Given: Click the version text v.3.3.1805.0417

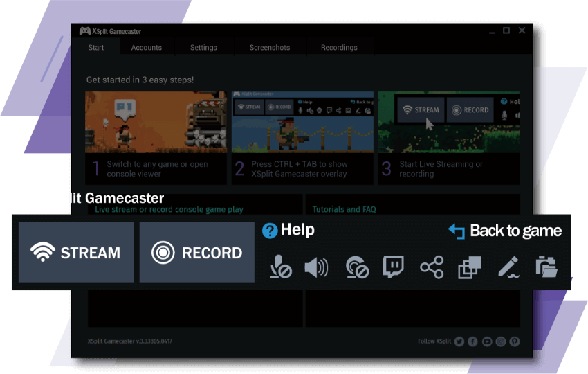Looking at the screenshot, I should coord(154,341).
